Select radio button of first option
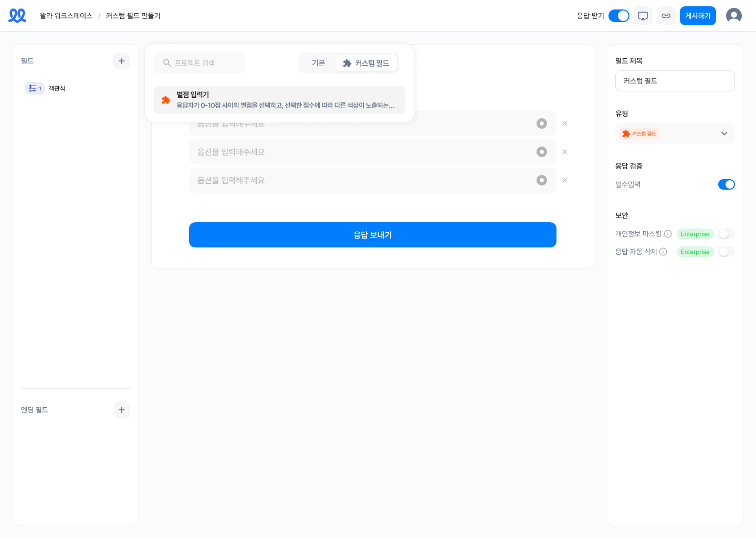Screen dimensions: 756x538 click(542, 123)
